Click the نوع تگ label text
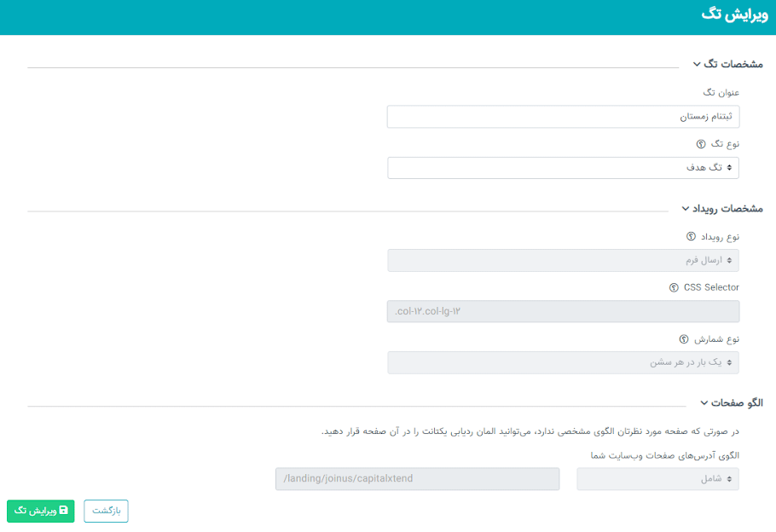This screenshot has height=532, width=776. 725,144
